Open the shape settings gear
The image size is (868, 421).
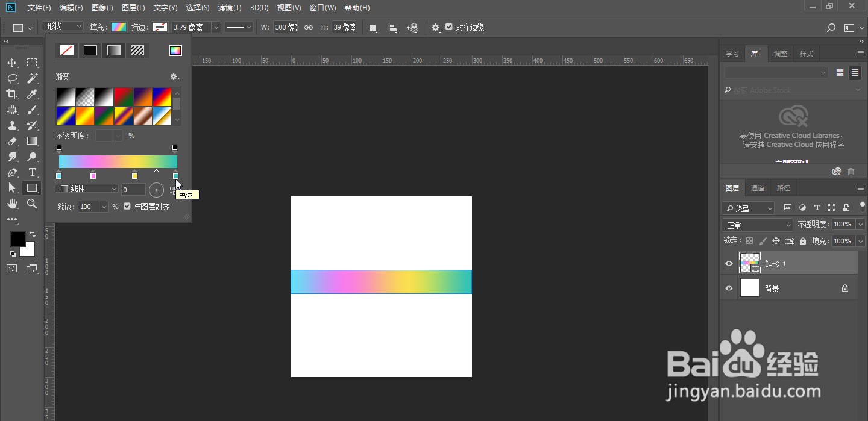point(436,28)
